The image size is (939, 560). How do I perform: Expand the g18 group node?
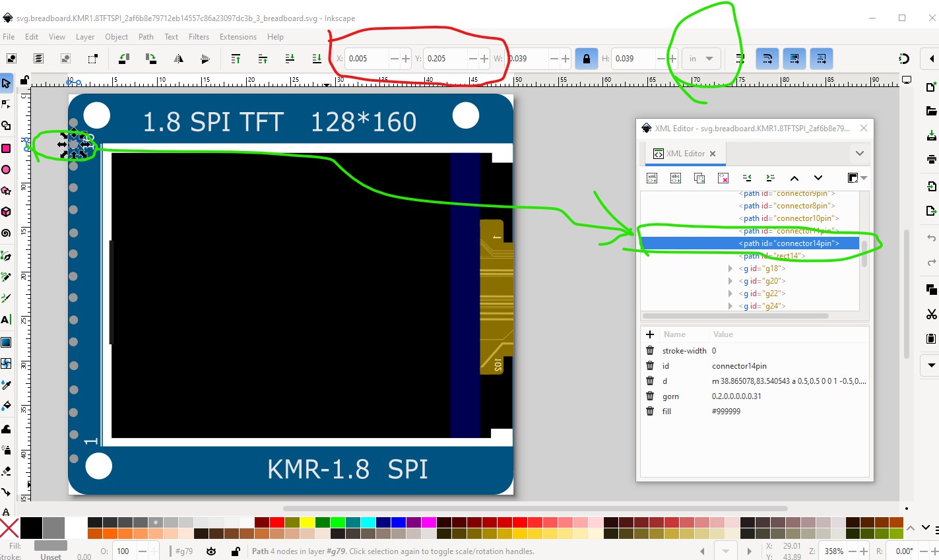730,268
